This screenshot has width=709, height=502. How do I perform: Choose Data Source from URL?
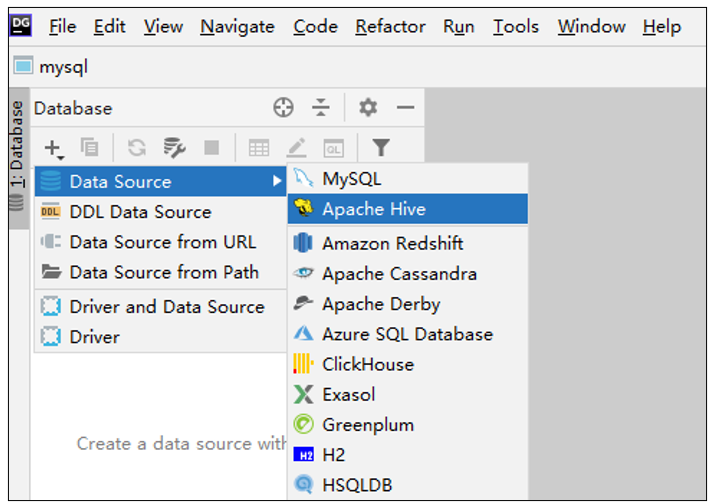(162, 242)
